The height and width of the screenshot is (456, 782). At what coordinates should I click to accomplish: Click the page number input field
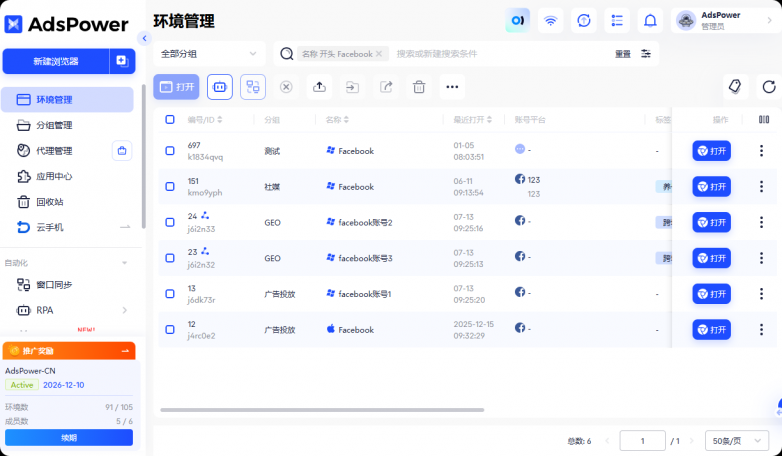(x=642, y=441)
